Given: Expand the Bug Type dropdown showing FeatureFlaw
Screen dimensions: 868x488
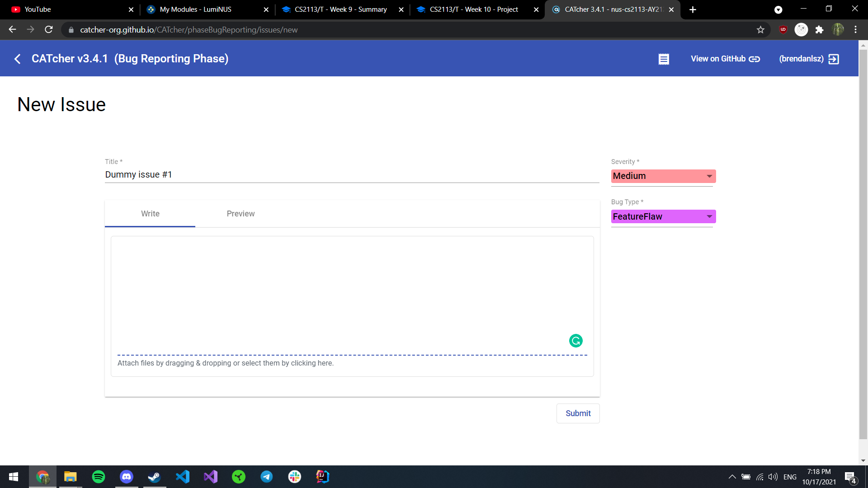Looking at the screenshot, I should pos(663,216).
